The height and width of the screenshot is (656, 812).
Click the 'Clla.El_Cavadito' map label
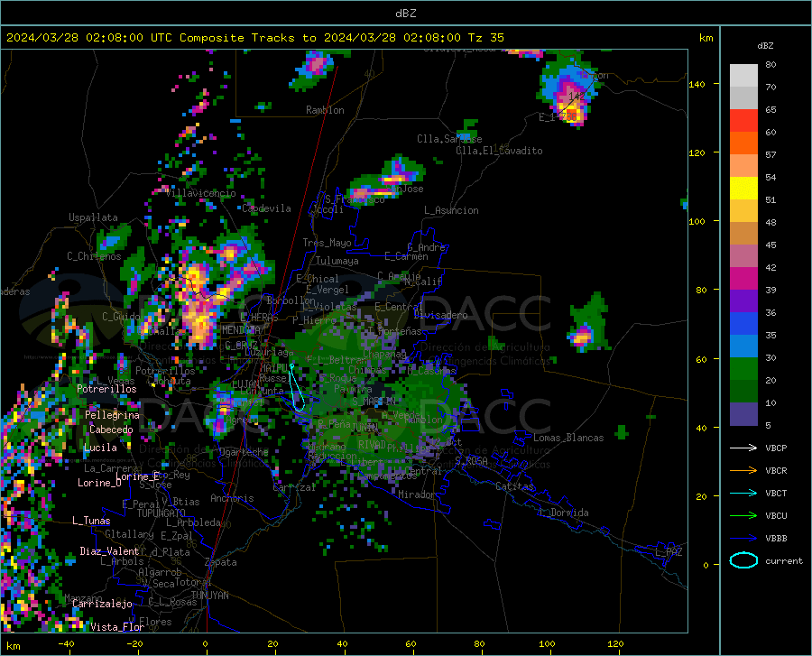click(x=499, y=151)
